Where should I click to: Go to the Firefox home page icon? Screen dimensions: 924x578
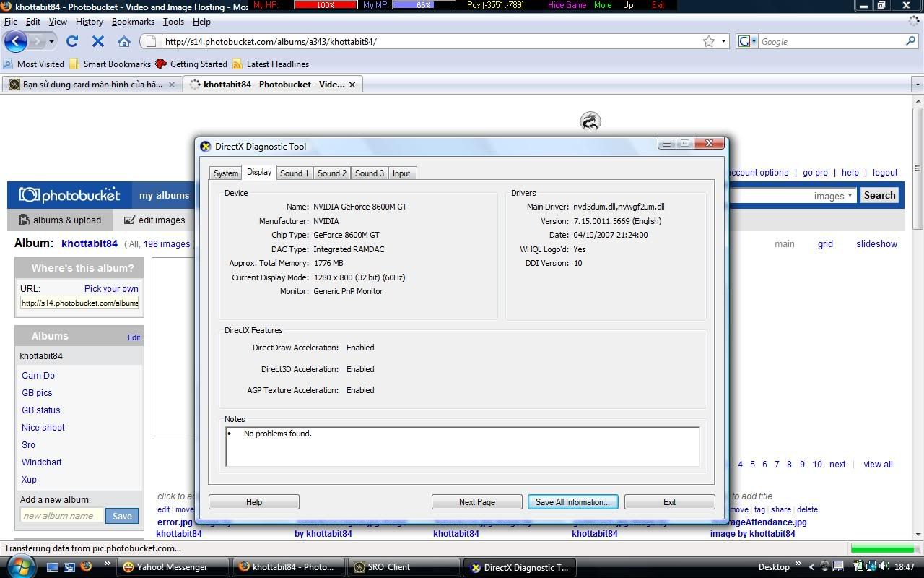(x=124, y=41)
